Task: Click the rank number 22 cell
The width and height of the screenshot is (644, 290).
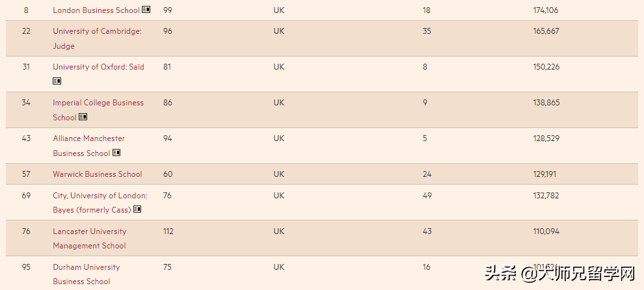Action: pyautogui.click(x=26, y=31)
